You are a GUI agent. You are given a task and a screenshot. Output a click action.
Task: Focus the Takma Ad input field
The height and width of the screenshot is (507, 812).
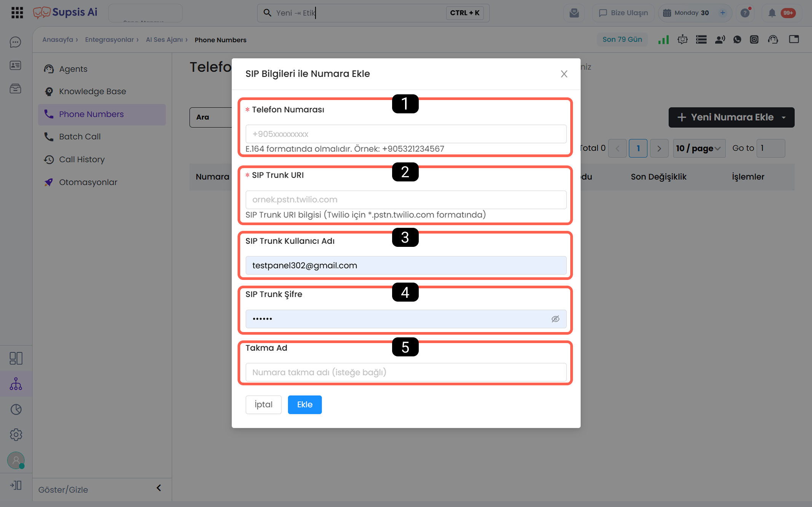click(x=406, y=372)
